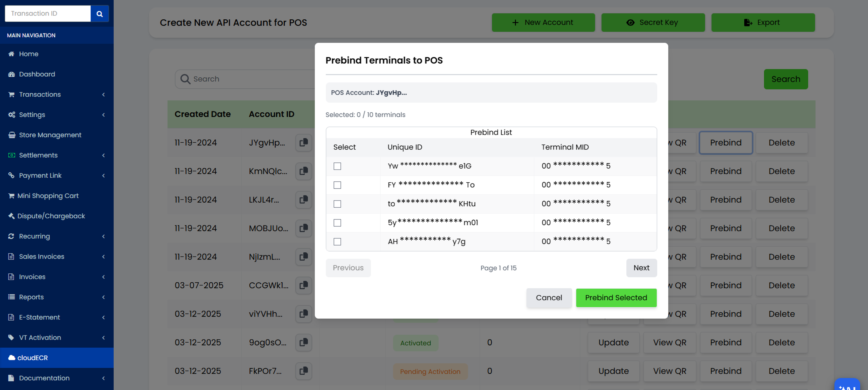Image resolution: width=868 pixels, height=390 pixels.
Task: Copy account ID KmNQIc with copy icon
Action: (x=303, y=171)
